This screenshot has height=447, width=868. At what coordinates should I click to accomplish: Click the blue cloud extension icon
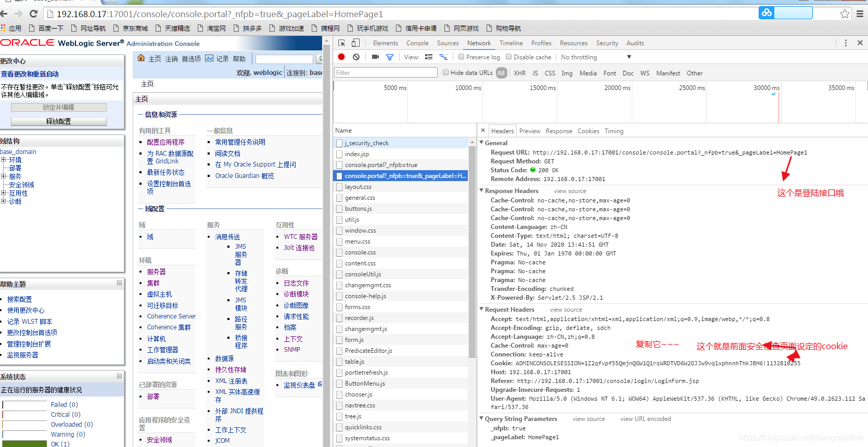point(767,13)
